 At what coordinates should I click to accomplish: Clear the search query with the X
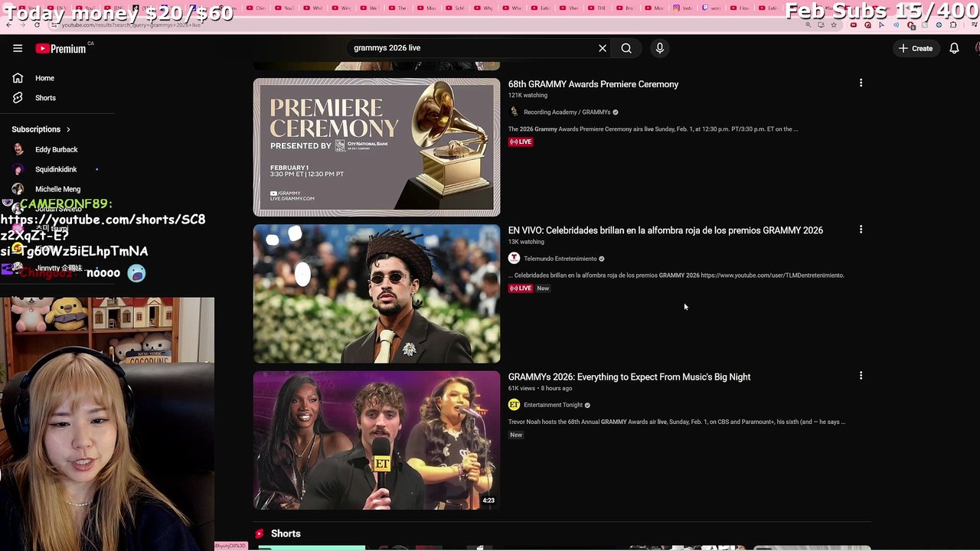tap(603, 48)
